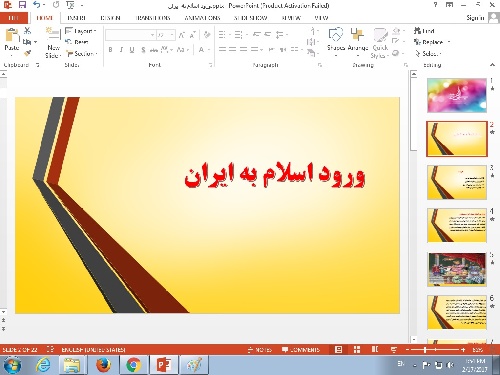The width and height of the screenshot is (500, 375).
Task: Open the Layout dropdown
Action: tap(81, 31)
